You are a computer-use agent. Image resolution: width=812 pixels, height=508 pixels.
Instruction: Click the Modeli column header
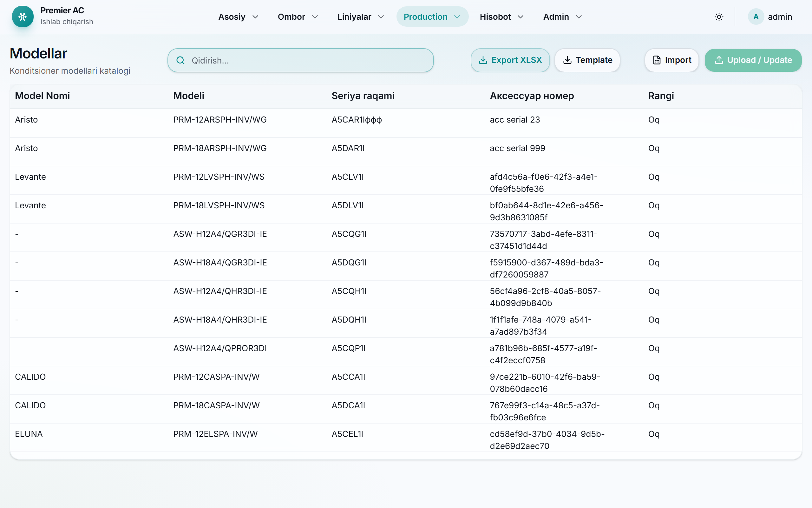coord(189,96)
